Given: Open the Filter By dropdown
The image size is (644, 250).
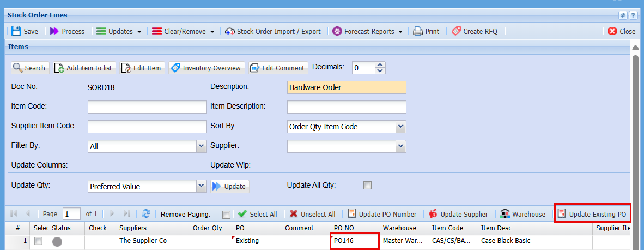Looking at the screenshot, I should [201, 146].
